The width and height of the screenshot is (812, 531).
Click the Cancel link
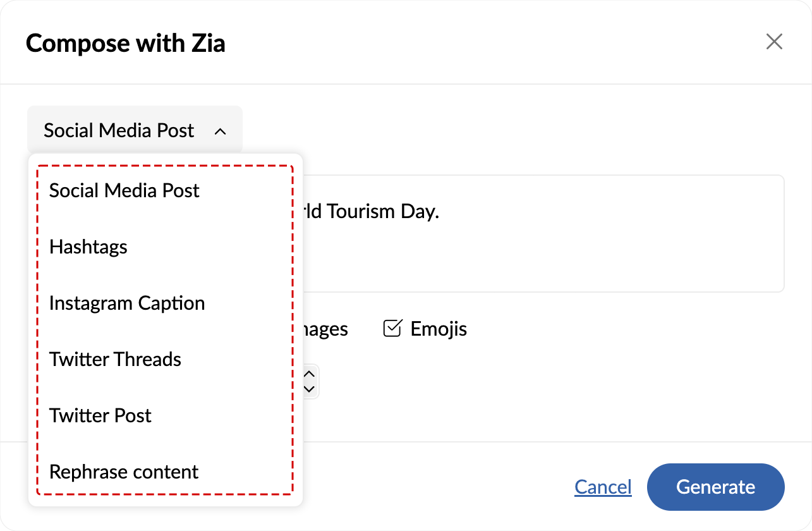(x=603, y=487)
